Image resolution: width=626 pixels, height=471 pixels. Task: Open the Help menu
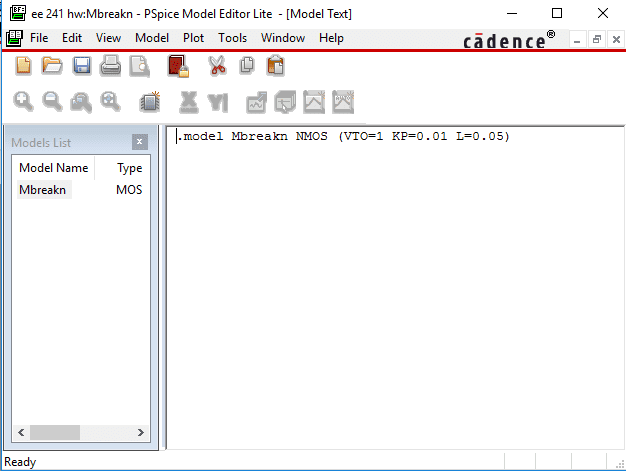[331, 38]
